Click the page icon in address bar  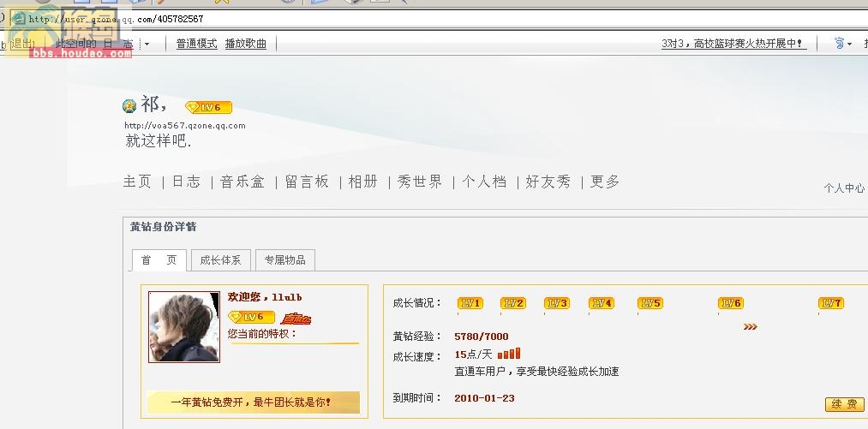click(18, 18)
